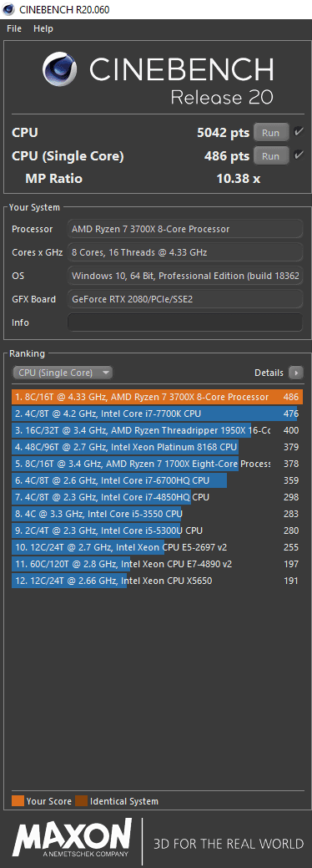Image resolution: width=312 pixels, height=868 pixels.
Task: Click the GFX Board field GeForce RTX 2080
Action: 184,299
